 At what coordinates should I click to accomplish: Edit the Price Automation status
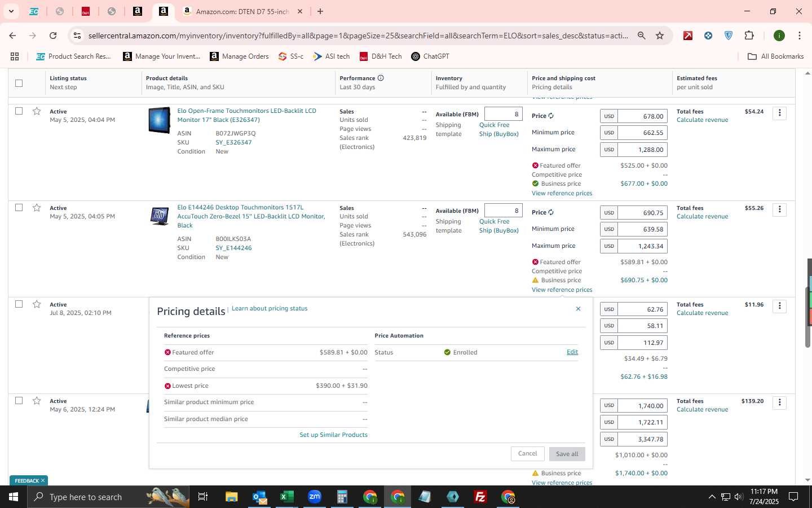click(x=572, y=352)
